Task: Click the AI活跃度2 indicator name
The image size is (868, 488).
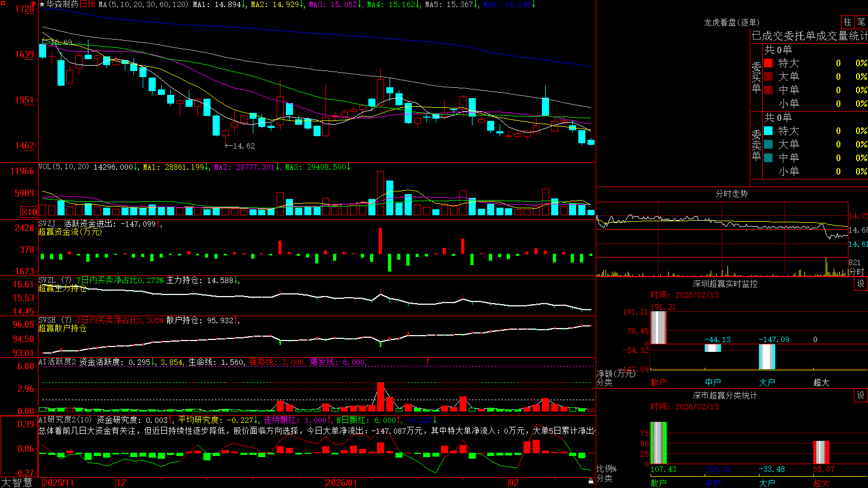Action: coord(58,362)
